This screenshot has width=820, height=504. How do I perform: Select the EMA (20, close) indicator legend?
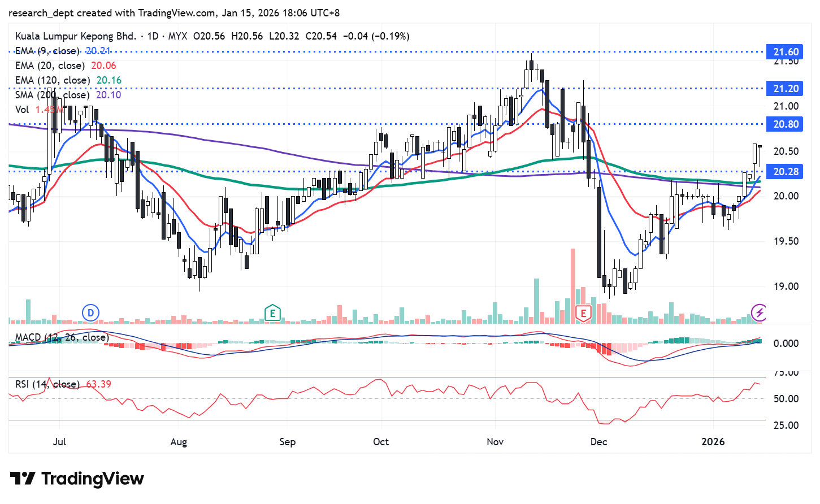pyautogui.click(x=50, y=66)
